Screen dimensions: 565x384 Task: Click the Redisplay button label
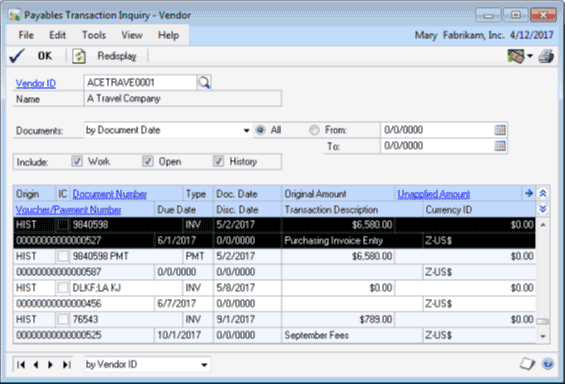117,56
